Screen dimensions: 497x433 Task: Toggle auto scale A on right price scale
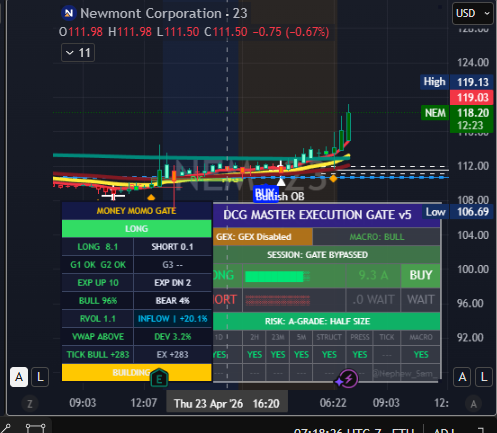(462, 377)
